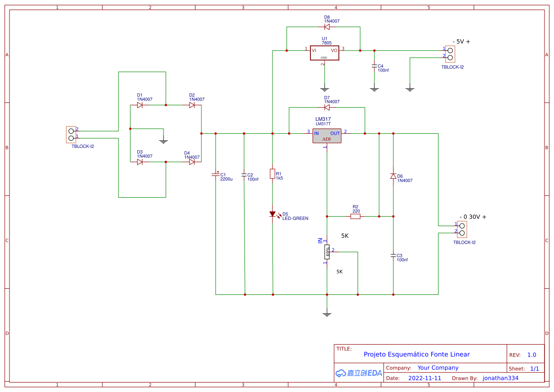Select the D5 LED-GREEN symbol

272,213
